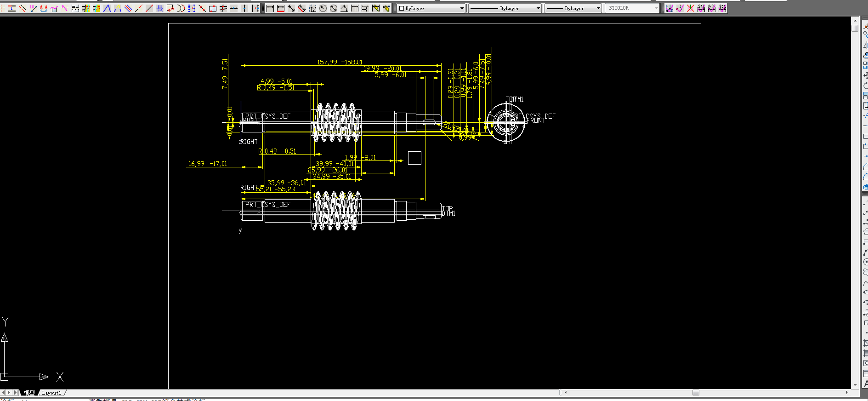Activate the Diameter dimension tool
Screen dimensions: 868x401
point(334,8)
